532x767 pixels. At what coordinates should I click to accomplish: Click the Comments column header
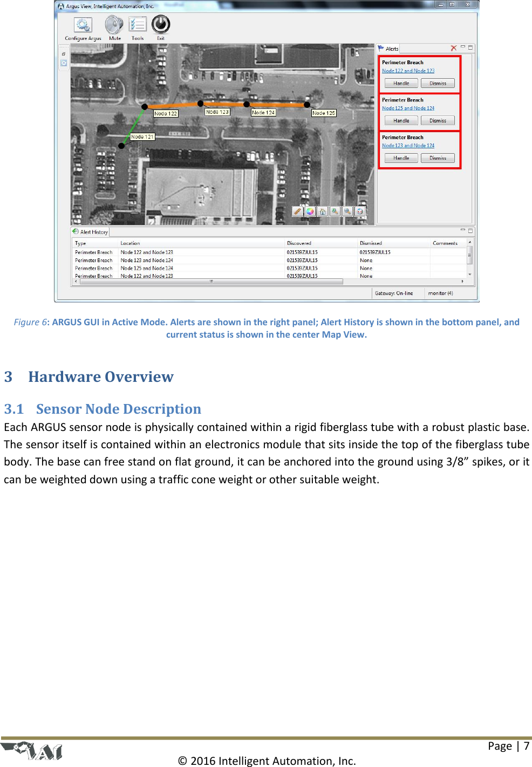click(448, 243)
